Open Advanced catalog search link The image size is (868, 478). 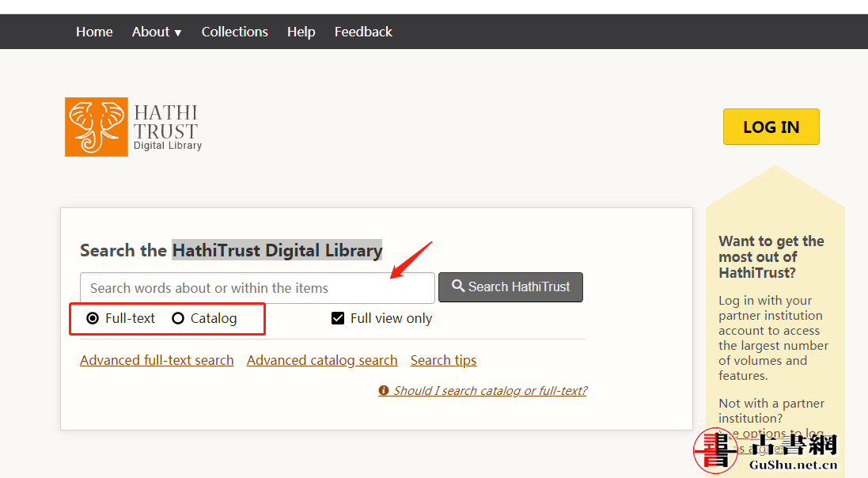click(x=322, y=360)
